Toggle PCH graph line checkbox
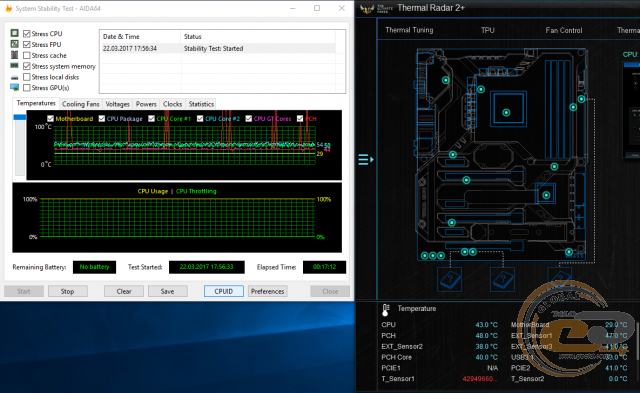This screenshot has height=393, width=640. click(x=300, y=119)
